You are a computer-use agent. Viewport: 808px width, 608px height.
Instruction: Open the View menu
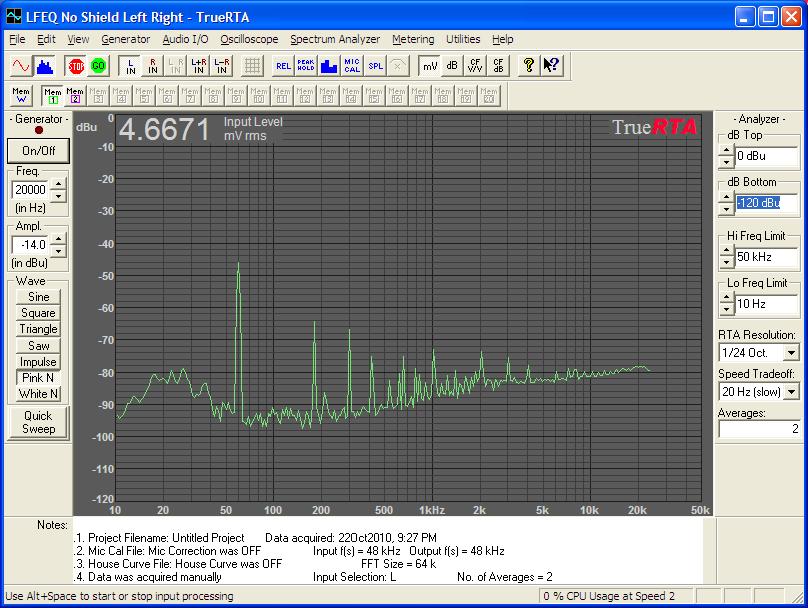78,39
